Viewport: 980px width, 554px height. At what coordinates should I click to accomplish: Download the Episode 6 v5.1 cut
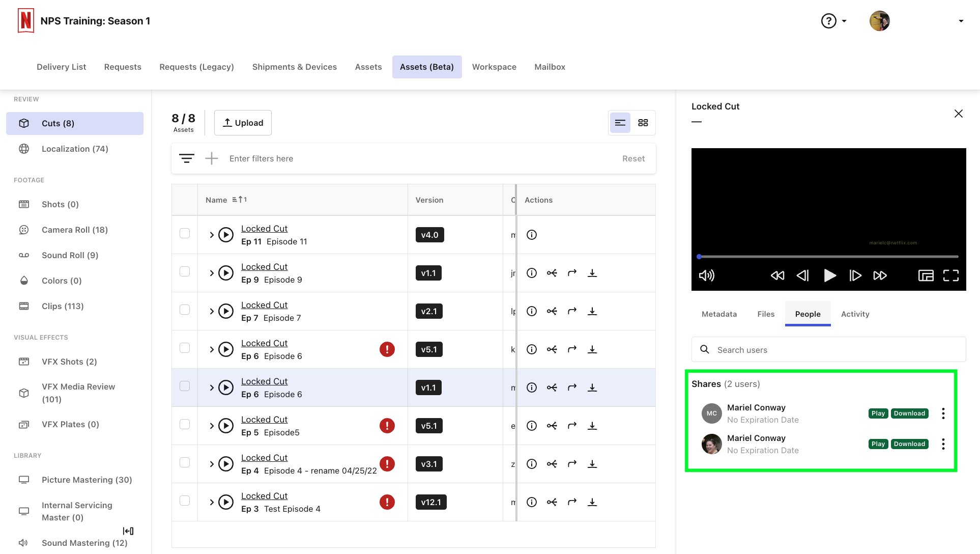[x=592, y=349]
